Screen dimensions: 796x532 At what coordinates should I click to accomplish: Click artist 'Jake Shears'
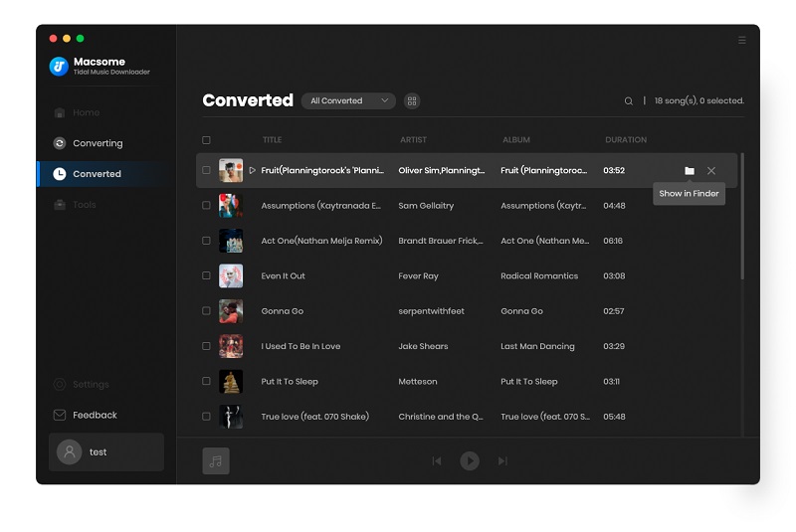click(x=423, y=346)
